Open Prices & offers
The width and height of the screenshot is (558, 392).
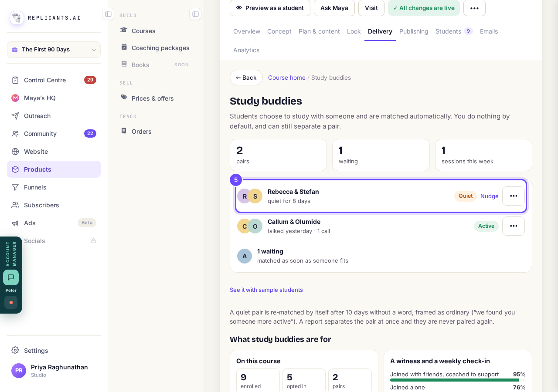point(156,98)
